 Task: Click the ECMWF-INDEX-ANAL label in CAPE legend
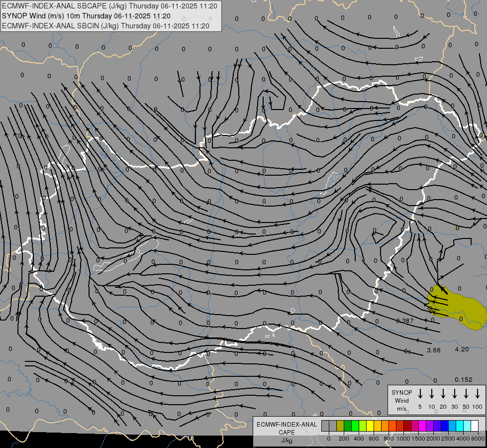(287, 425)
